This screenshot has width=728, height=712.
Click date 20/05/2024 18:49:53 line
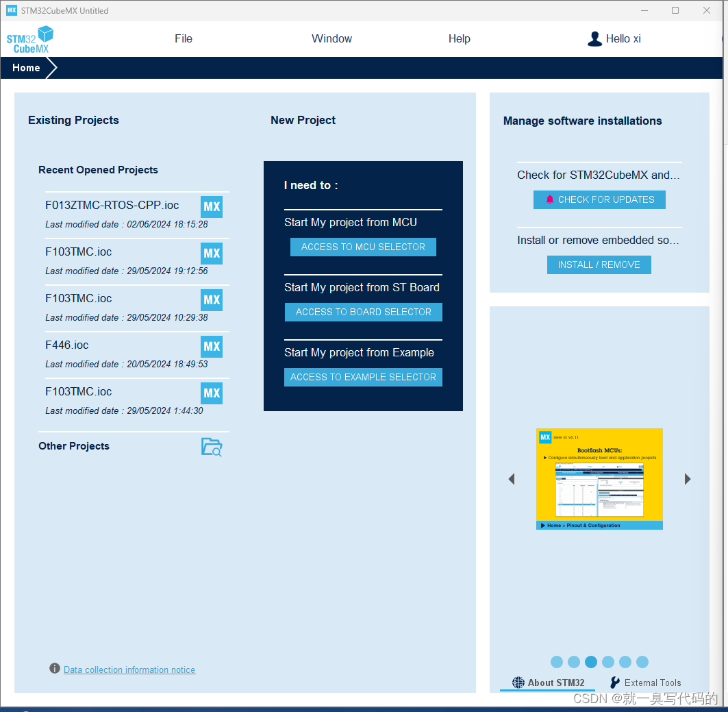point(126,364)
